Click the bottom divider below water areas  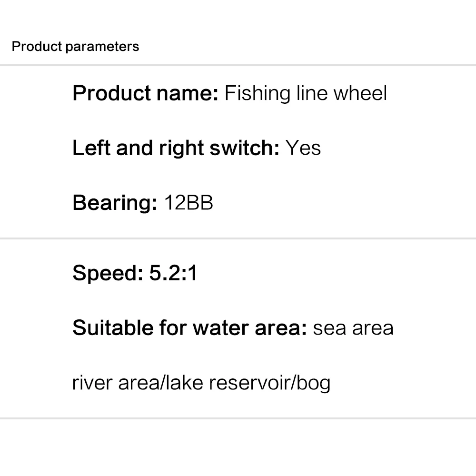238,418
